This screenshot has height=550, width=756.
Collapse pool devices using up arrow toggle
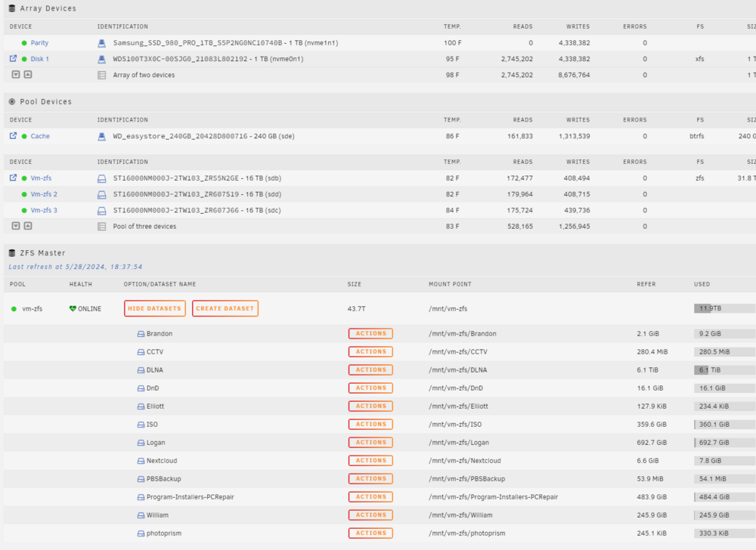(x=28, y=226)
